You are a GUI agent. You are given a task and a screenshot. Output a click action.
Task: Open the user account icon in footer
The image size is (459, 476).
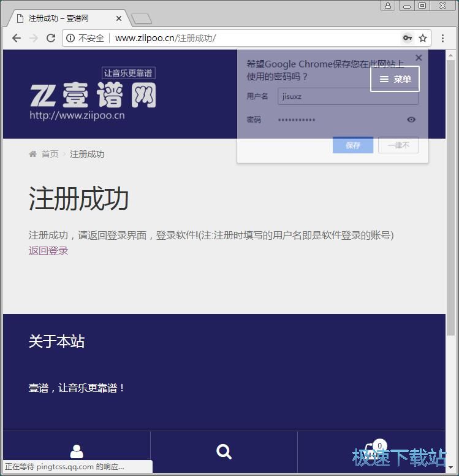pyautogui.click(x=77, y=451)
